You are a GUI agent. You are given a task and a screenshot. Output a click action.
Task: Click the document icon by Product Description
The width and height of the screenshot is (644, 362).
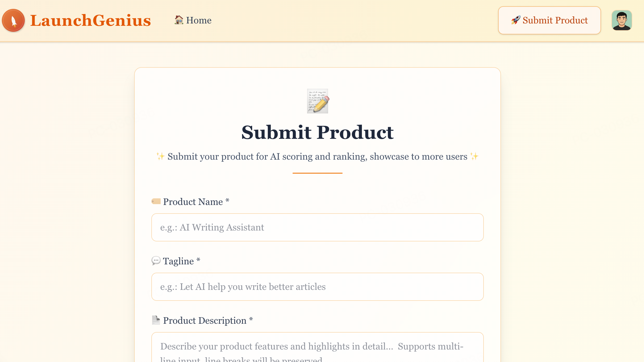[156, 320]
